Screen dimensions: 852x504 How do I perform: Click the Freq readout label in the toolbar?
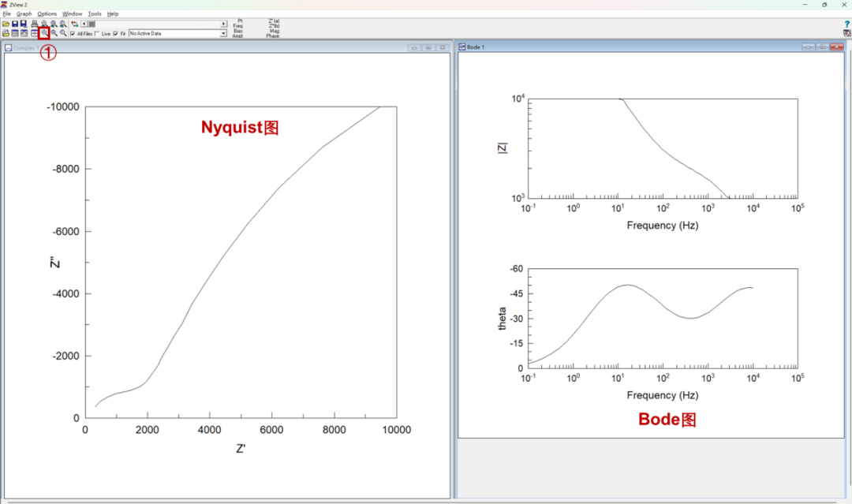[238, 25]
